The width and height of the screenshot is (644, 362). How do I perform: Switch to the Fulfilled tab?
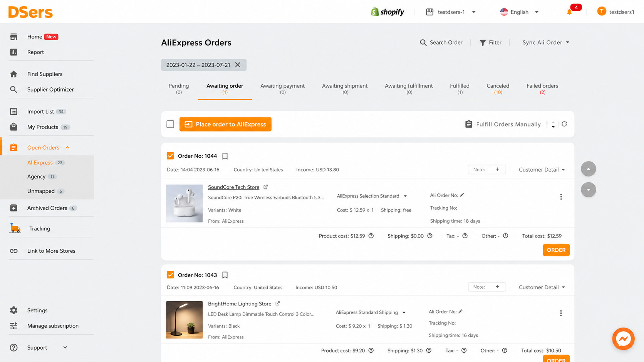point(460,88)
